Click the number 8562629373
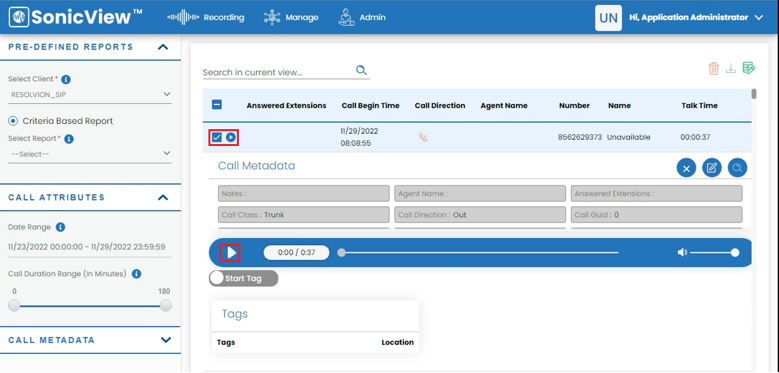 [x=580, y=137]
